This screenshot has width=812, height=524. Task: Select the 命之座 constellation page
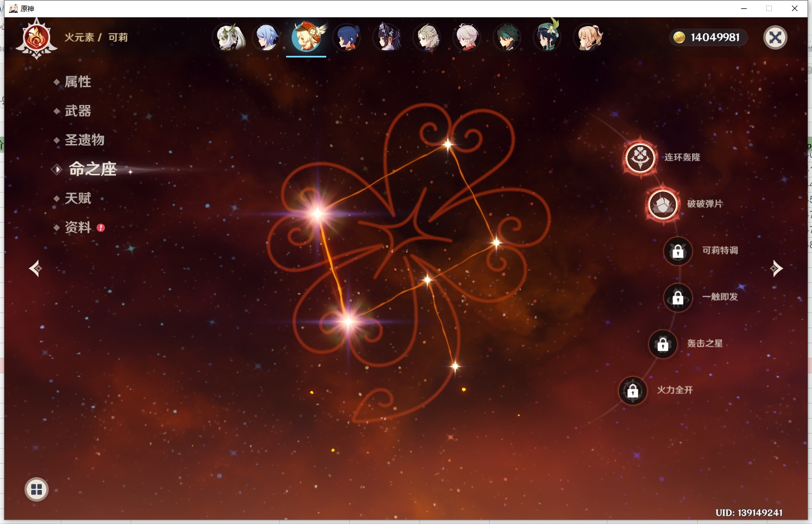click(x=93, y=169)
